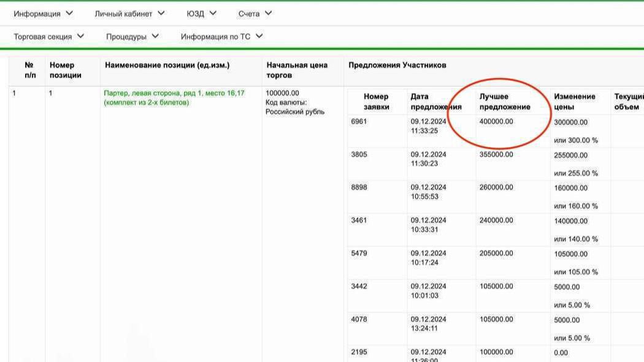Click the percentage "или 300.00 %"
The image size is (644, 362).
tap(576, 141)
